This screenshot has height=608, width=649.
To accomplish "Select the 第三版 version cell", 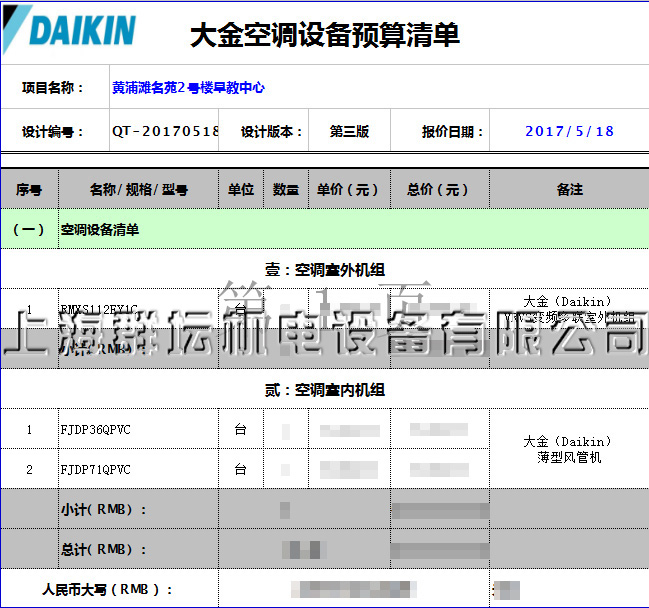I will pyautogui.click(x=349, y=132).
